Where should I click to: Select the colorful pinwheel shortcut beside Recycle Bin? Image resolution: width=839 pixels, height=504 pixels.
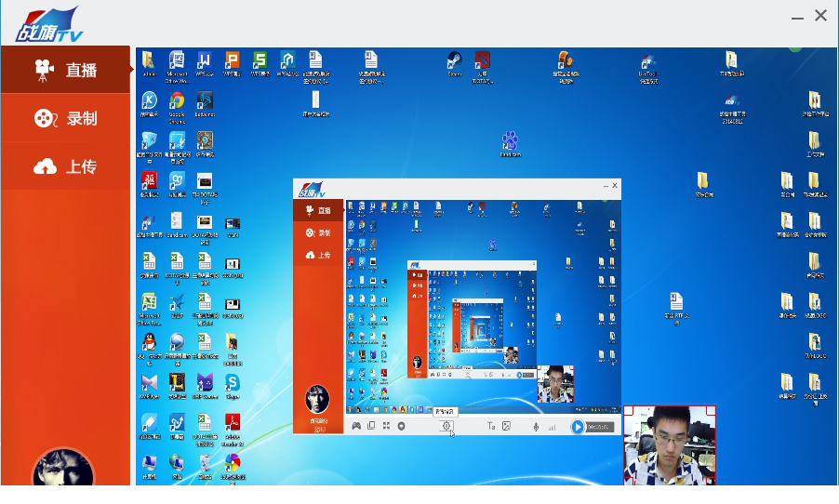tap(233, 469)
